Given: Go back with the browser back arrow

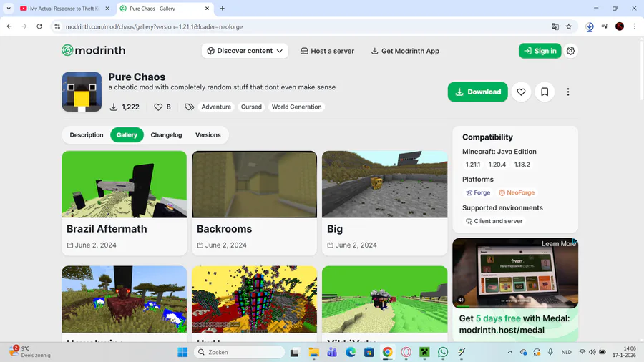Looking at the screenshot, I should [x=9, y=26].
